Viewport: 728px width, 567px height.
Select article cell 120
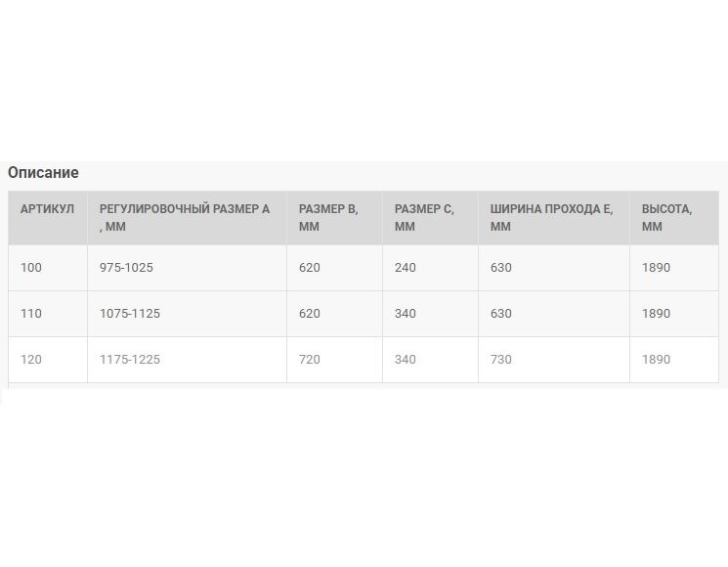(47, 360)
